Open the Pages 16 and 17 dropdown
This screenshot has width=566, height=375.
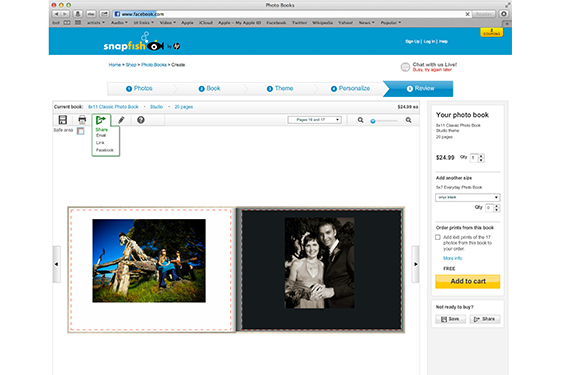pos(314,120)
